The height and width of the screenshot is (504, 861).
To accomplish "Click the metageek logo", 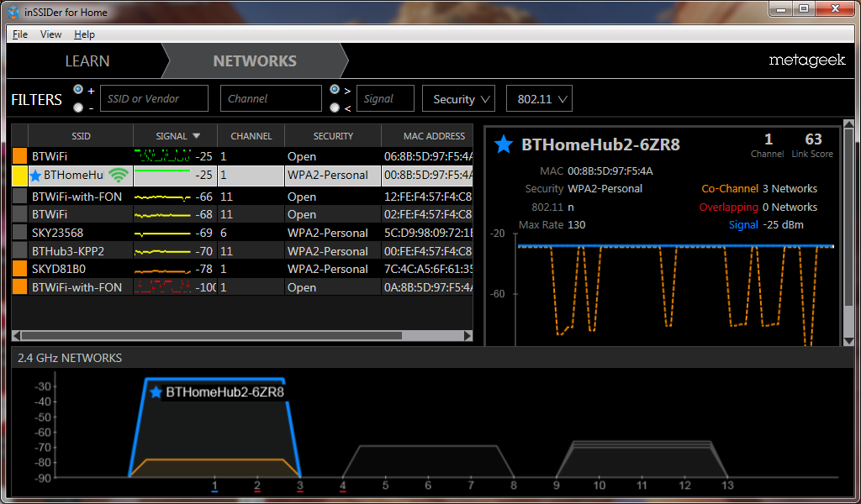I will click(x=806, y=61).
